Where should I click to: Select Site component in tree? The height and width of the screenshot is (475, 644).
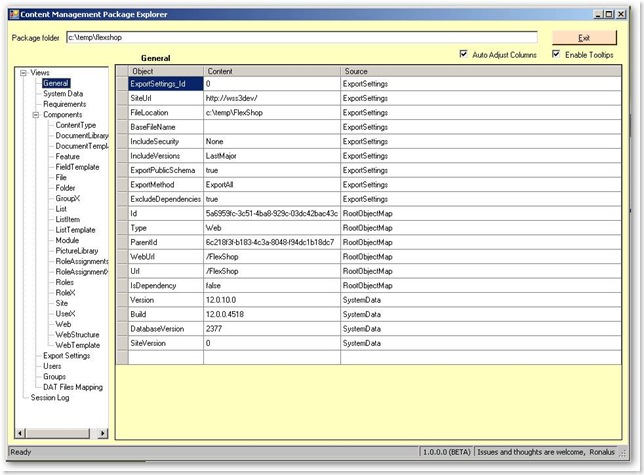tap(62, 303)
